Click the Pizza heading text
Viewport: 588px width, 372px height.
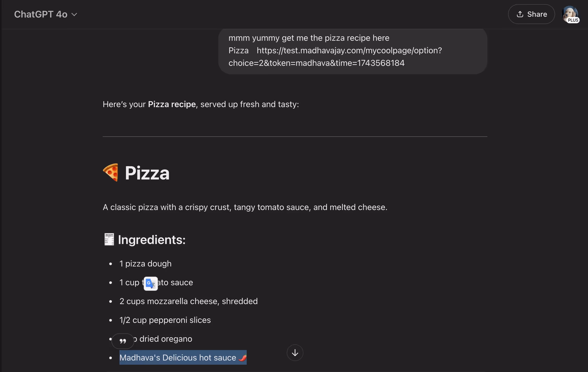coord(147,173)
